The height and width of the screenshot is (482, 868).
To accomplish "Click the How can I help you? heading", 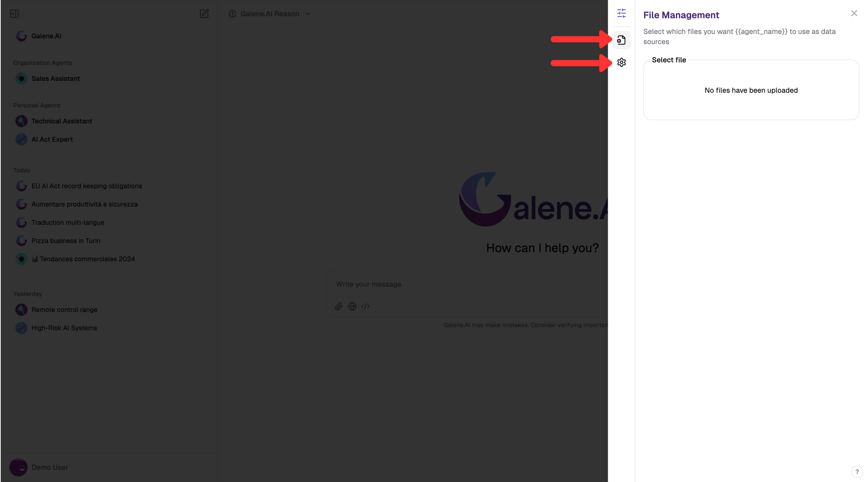I will pyautogui.click(x=542, y=248).
